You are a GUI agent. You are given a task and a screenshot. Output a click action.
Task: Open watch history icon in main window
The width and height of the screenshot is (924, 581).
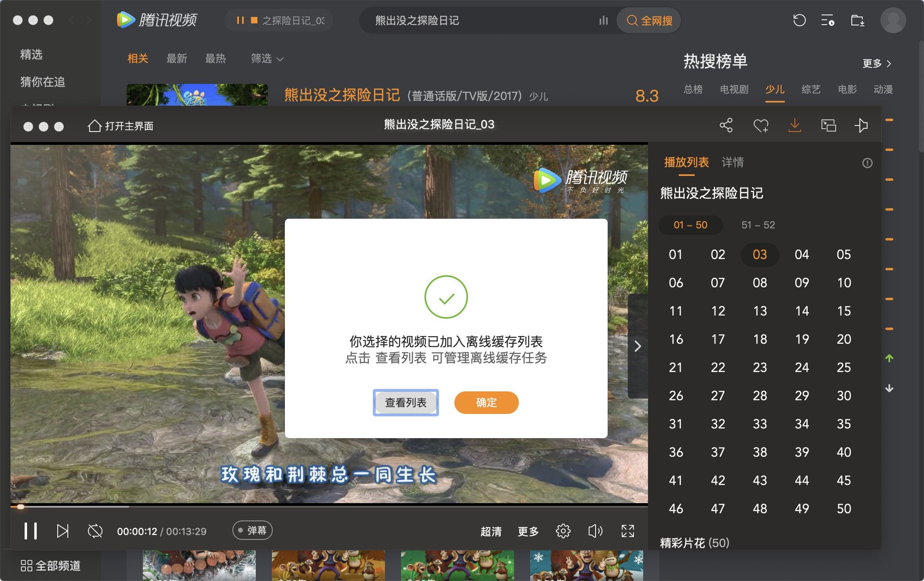pos(799,20)
